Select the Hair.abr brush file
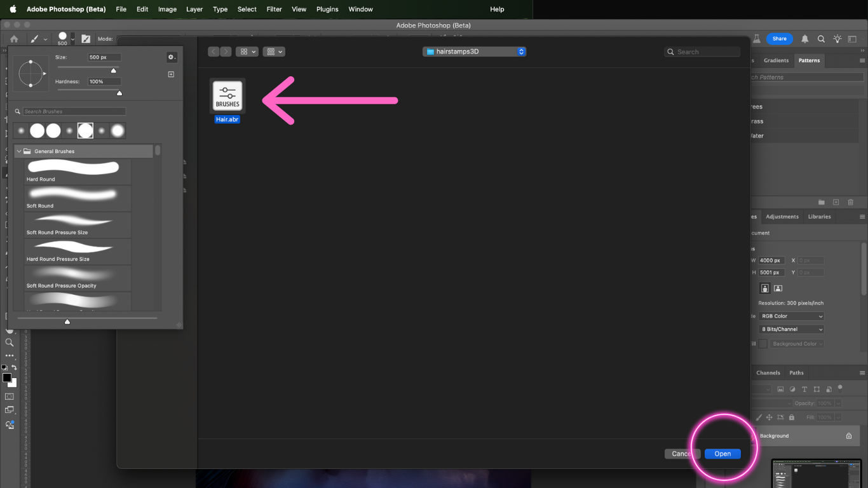 click(x=227, y=101)
